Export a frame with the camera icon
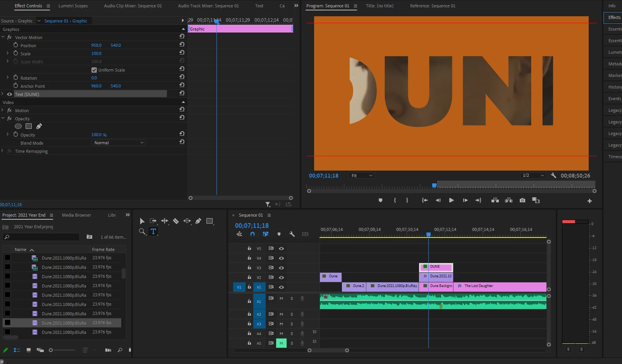 pos(522,200)
